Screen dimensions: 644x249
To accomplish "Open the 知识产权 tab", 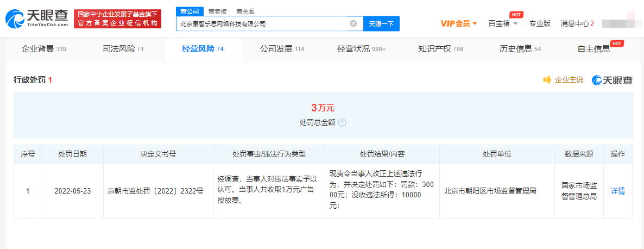I will 440,49.
